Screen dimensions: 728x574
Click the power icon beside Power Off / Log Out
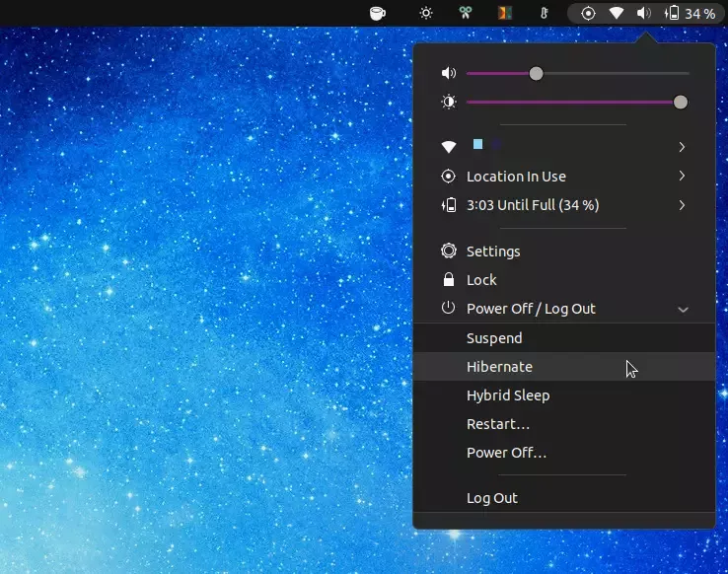(449, 308)
